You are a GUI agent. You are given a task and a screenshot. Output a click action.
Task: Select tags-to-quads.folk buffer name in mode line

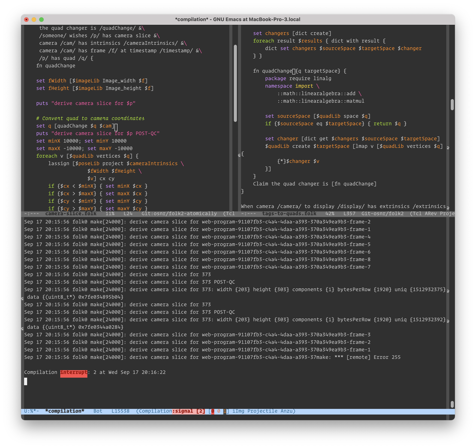[289, 213]
